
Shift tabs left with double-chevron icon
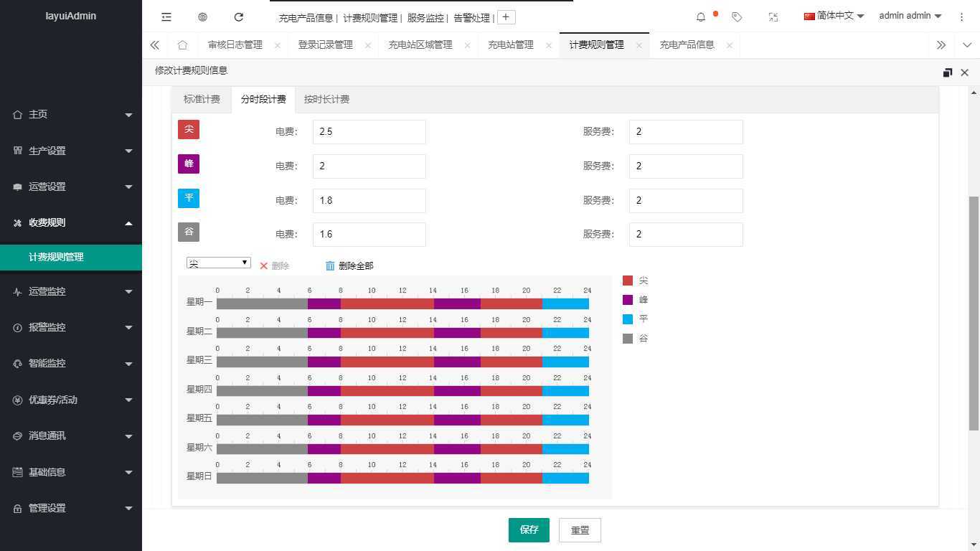(154, 44)
